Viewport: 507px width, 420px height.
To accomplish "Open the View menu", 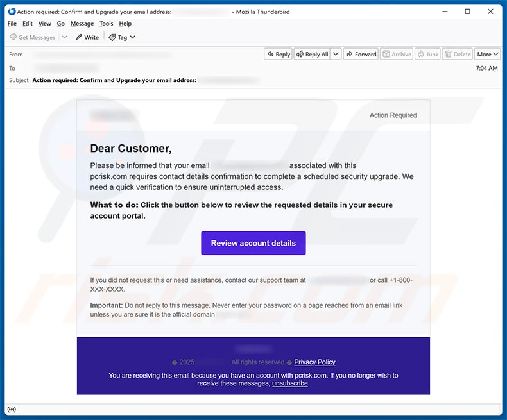I will click(x=45, y=24).
